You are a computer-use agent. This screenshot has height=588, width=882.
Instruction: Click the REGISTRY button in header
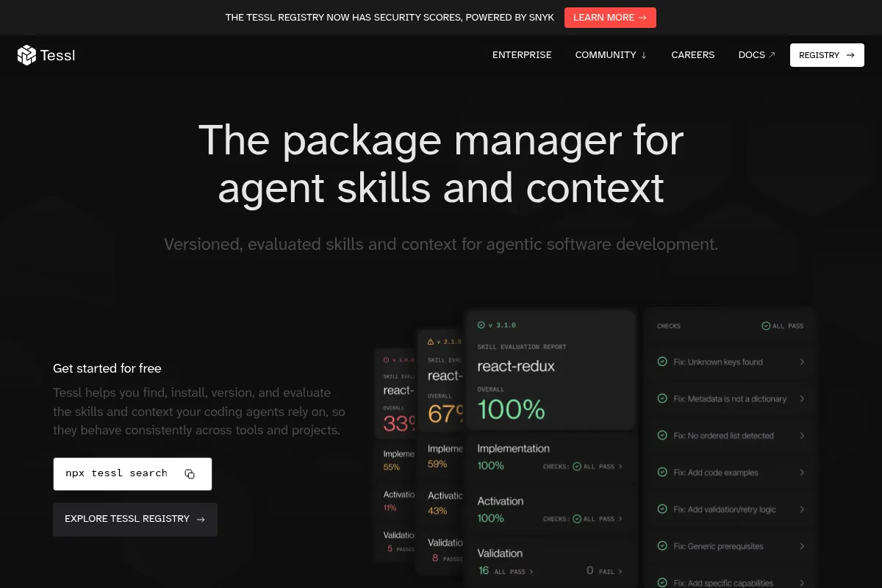point(827,55)
